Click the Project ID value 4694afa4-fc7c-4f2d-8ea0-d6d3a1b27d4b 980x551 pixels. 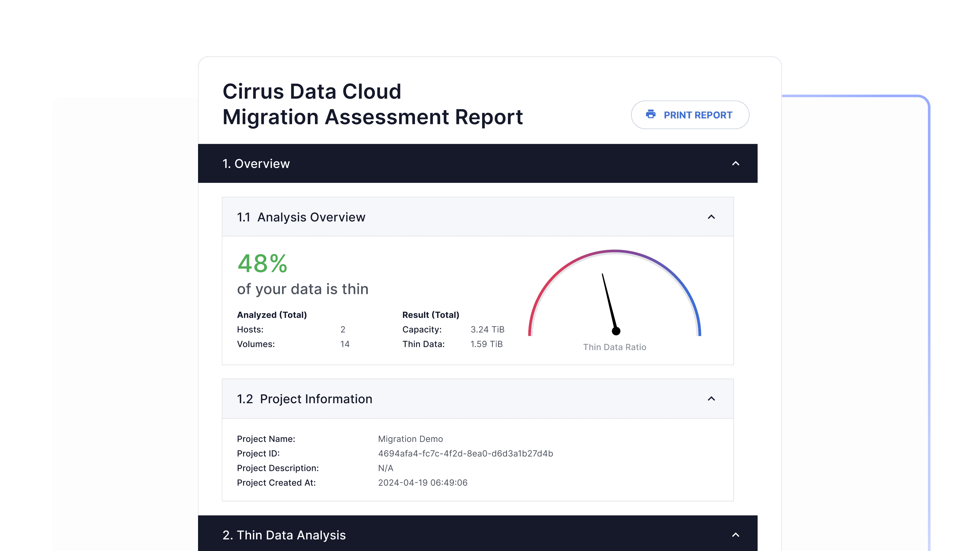(x=465, y=454)
